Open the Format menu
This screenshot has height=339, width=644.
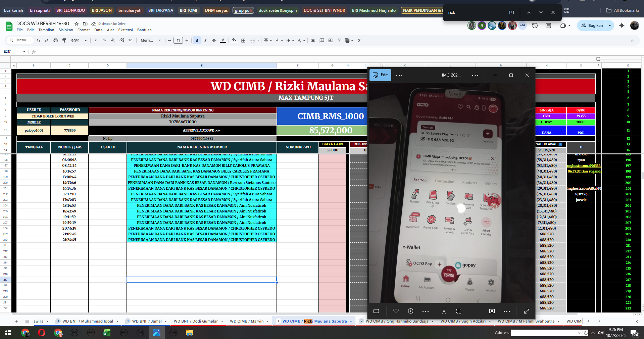pos(84,30)
